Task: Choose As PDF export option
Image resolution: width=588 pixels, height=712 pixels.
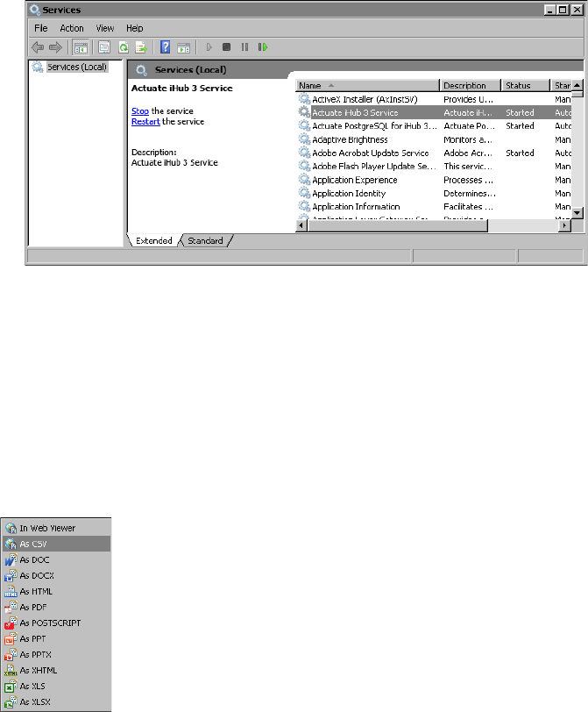Action: pos(57,607)
